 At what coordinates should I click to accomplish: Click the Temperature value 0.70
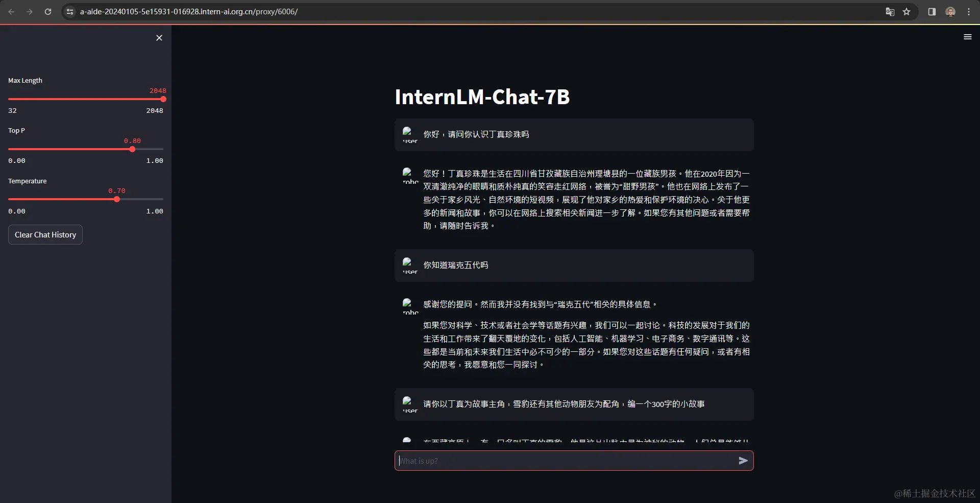click(x=117, y=190)
